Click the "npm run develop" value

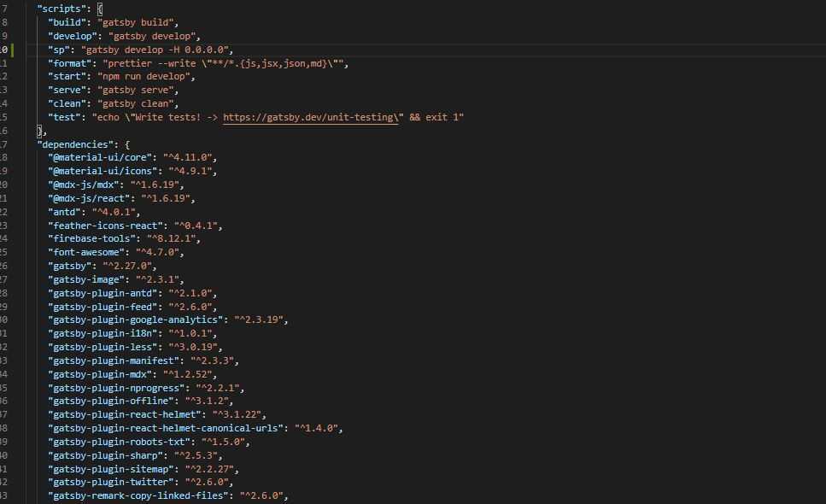click(x=144, y=76)
